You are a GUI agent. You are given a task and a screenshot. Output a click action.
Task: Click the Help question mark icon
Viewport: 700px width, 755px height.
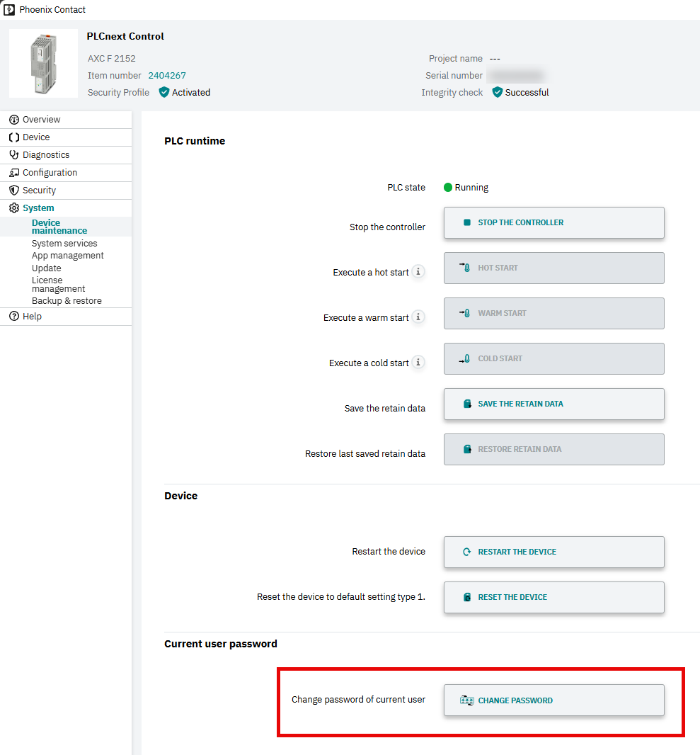(14, 317)
